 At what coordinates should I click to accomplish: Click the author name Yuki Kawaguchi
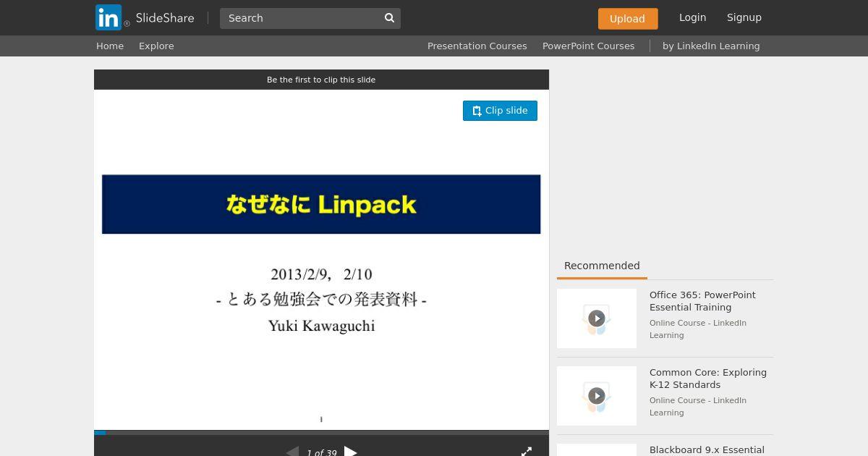point(321,326)
